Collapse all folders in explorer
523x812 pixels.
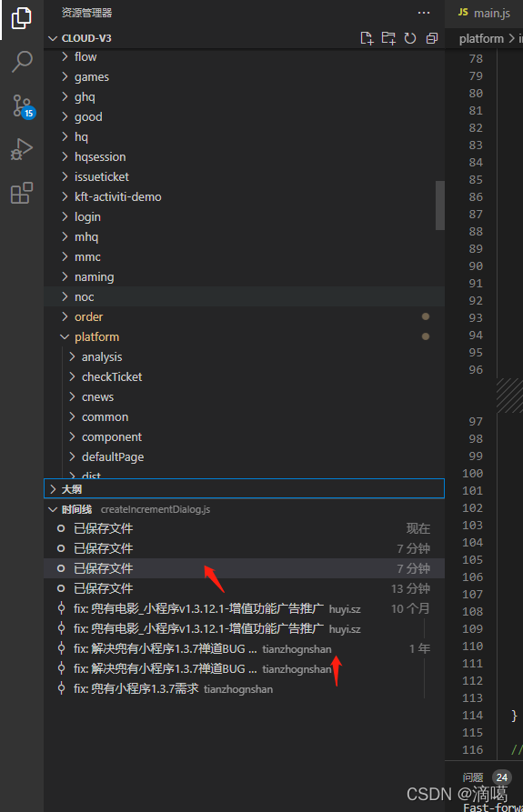[432, 38]
